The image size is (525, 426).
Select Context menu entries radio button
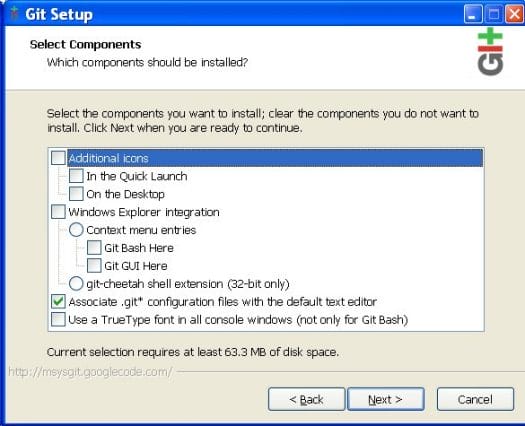tap(76, 230)
